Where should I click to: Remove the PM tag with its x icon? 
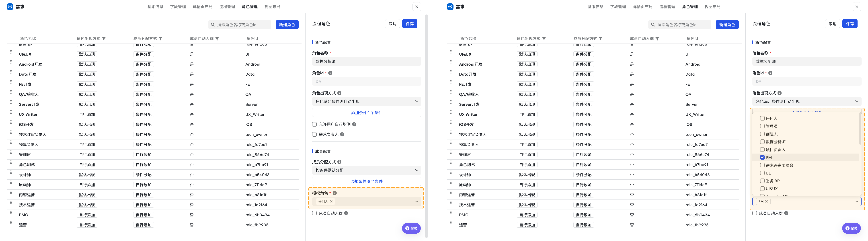(767, 202)
